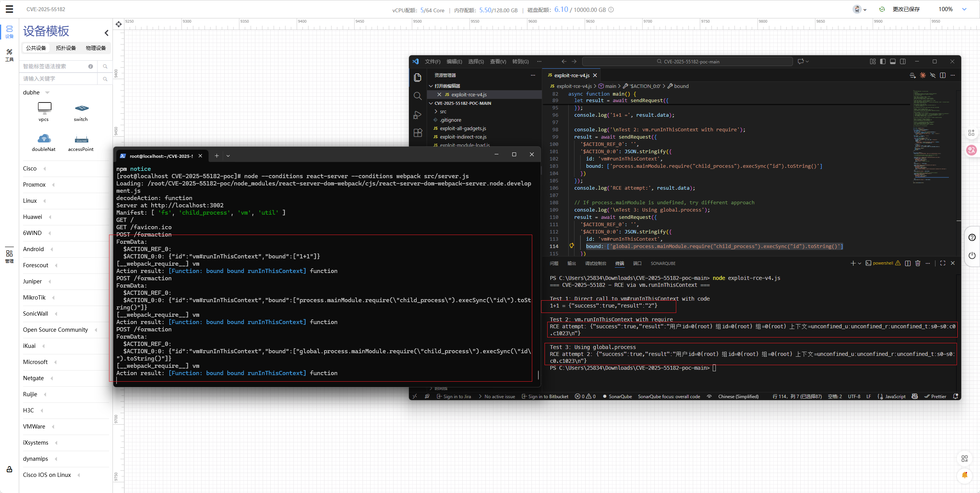Select the doubleNat device icon
Image resolution: width=980 pixels, height=493 pixels.
coord(44,139)
